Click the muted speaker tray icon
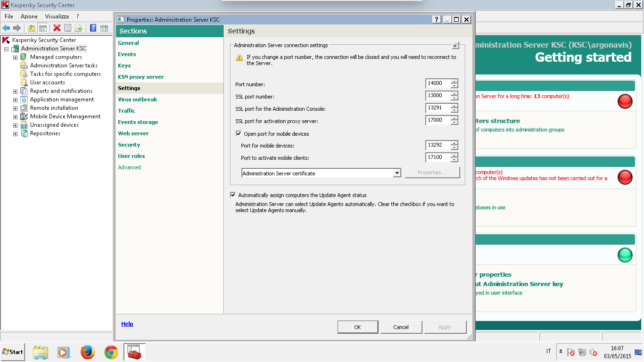Viewport: 644px width, 362px height. 594,352
